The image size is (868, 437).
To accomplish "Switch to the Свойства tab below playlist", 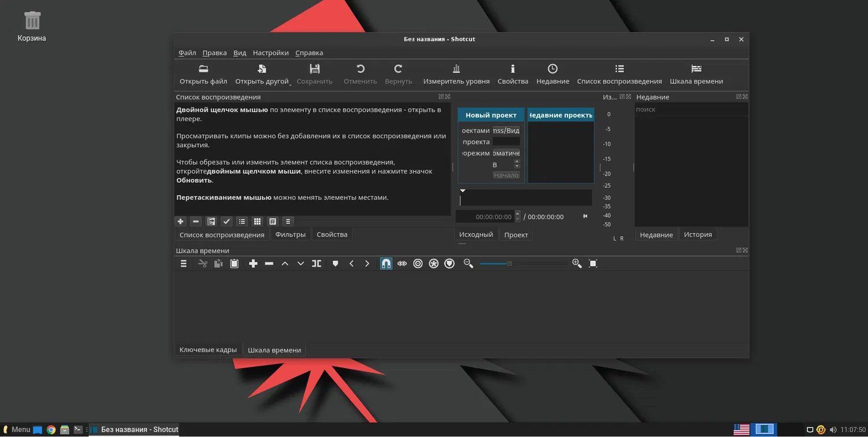I will pyautogui.click(x=332, y=234).
